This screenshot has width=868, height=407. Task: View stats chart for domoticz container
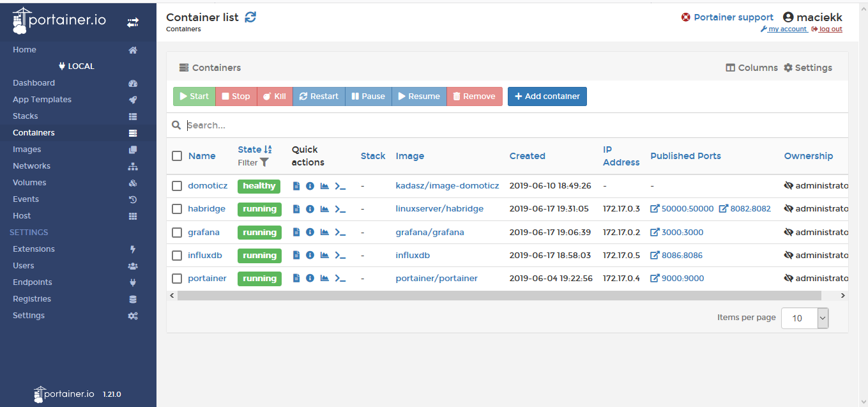coord(324,186)
